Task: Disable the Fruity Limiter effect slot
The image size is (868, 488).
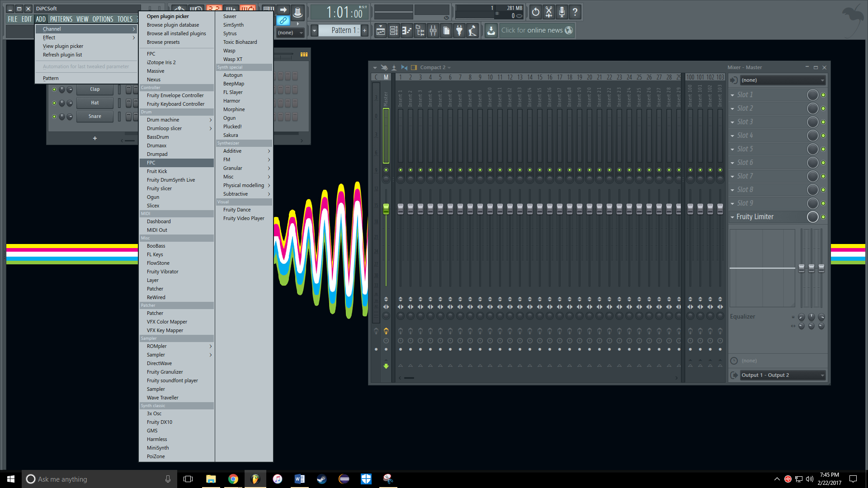Action: (x=823, y=217)
